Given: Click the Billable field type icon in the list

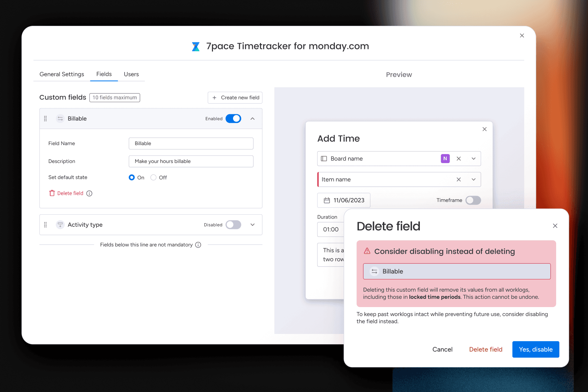Looking at the screenshot, I should pyautogui.click(x=60, y=119).
